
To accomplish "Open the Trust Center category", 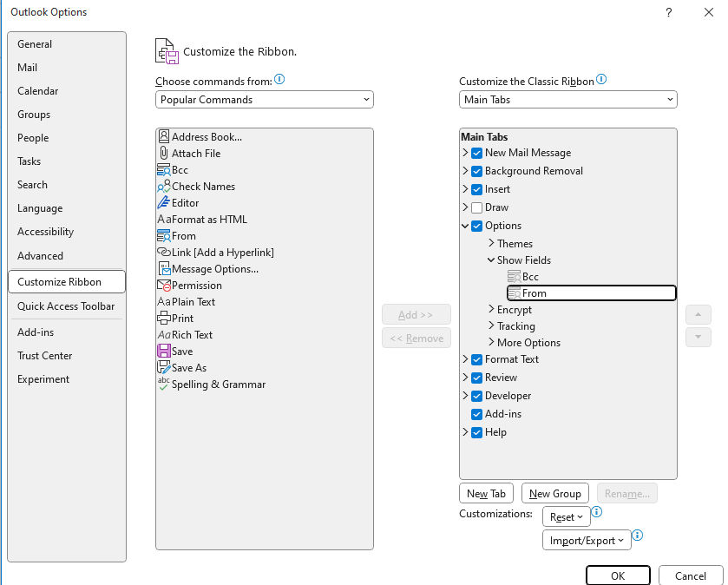I will (x=67, y=356).
